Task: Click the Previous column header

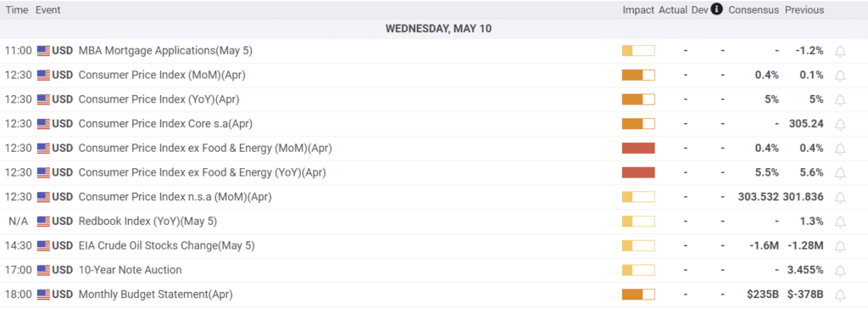Action: coord(804,10)
